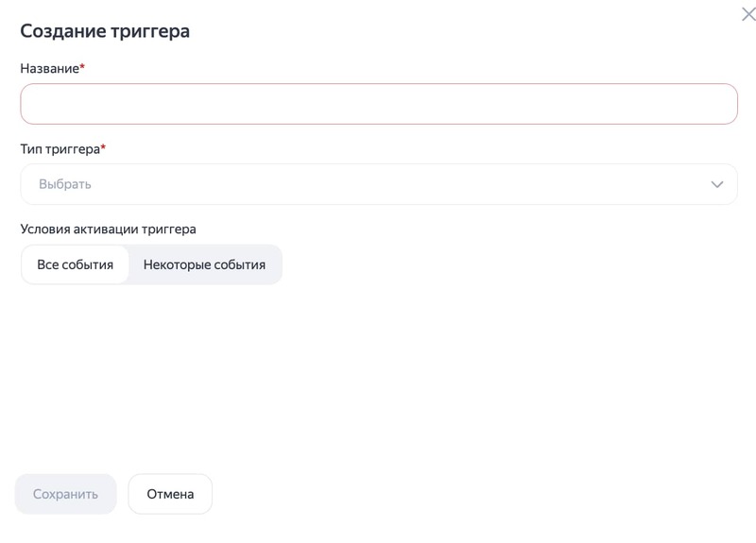Click the Отмена button
756x543 pixels.
tap(170, 494)
